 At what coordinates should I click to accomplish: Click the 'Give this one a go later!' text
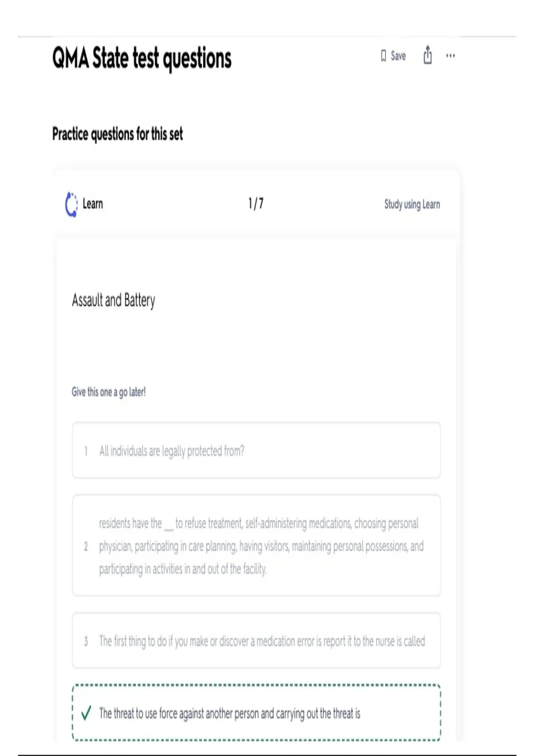point(109,392)
